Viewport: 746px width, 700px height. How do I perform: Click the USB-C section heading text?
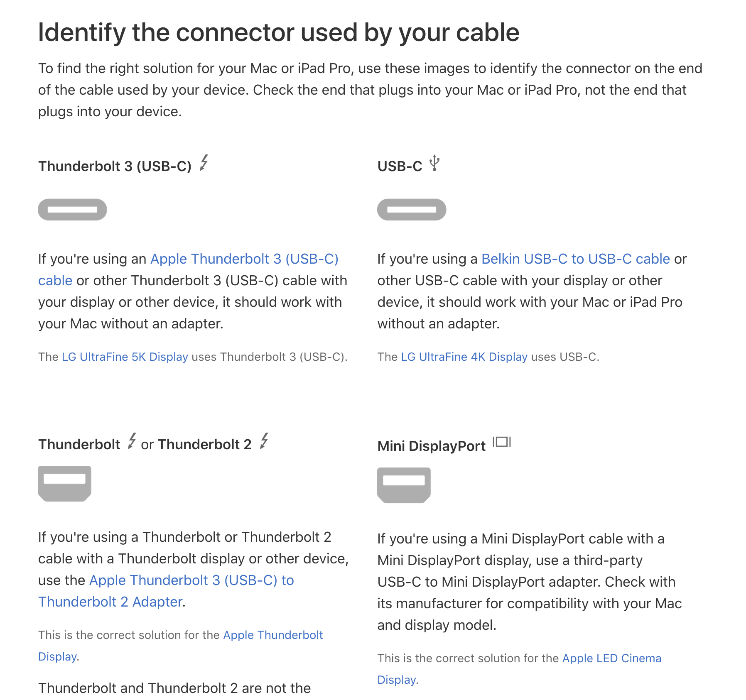(x=400, y=166)
